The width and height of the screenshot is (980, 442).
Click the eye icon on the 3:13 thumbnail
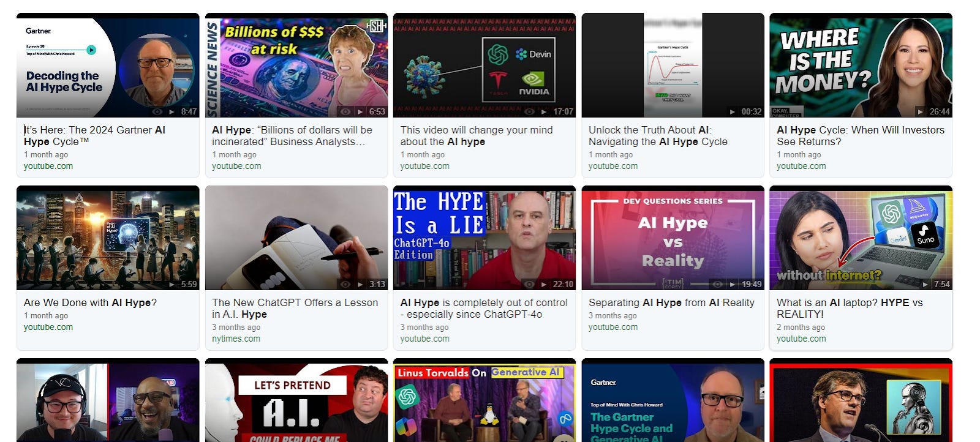(345, 284)
